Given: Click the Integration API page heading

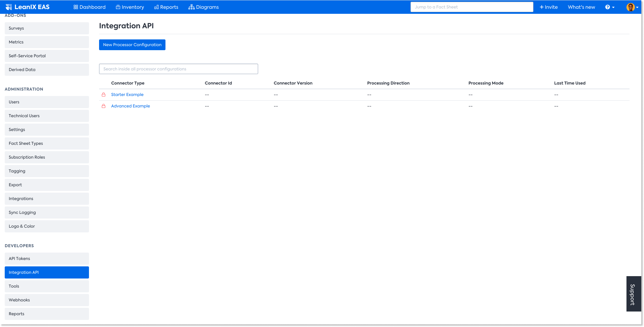Looking at the screenshot, I should click(x=126, y=26).
